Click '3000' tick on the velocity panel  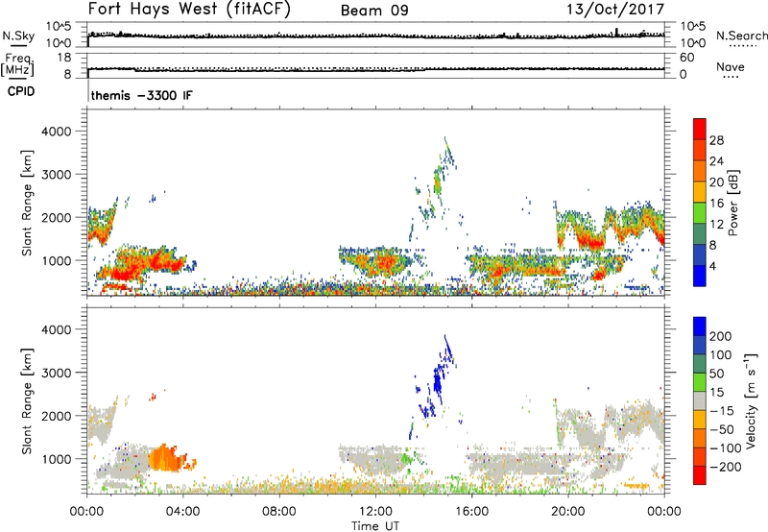coord(57,373)
